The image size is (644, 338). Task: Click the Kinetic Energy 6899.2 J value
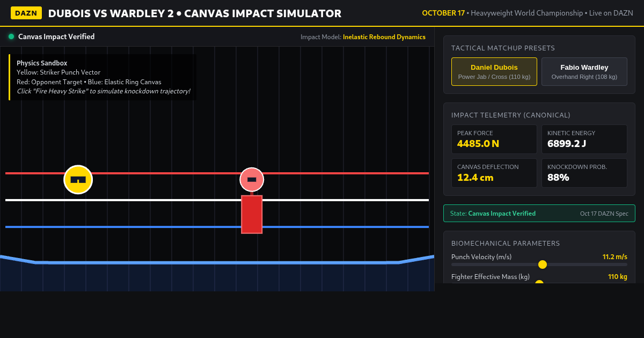tap(567, 144)
